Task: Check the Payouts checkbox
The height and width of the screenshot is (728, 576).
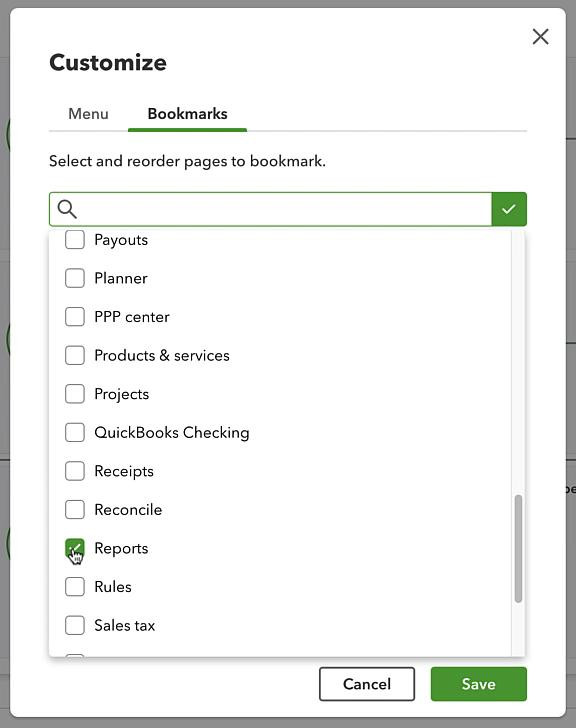Action: (75, 240)
